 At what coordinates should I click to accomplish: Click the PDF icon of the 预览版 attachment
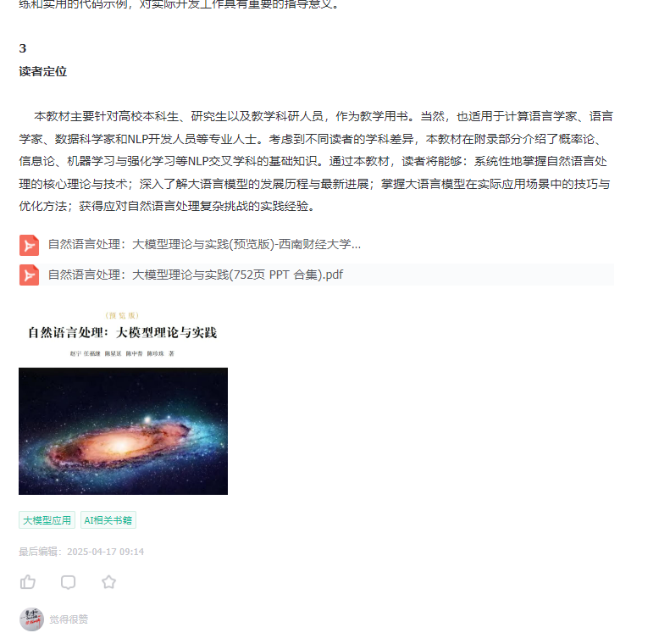[29, 245]
